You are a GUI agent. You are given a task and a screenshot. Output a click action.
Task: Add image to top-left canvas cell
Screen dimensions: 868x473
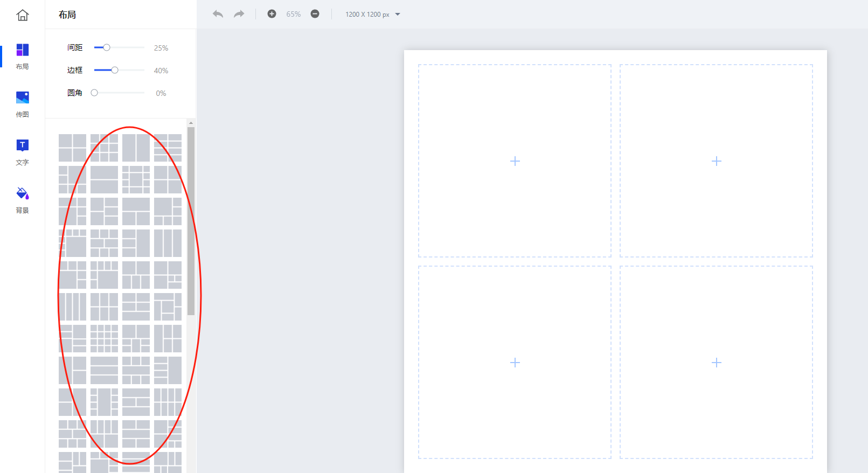515,161
